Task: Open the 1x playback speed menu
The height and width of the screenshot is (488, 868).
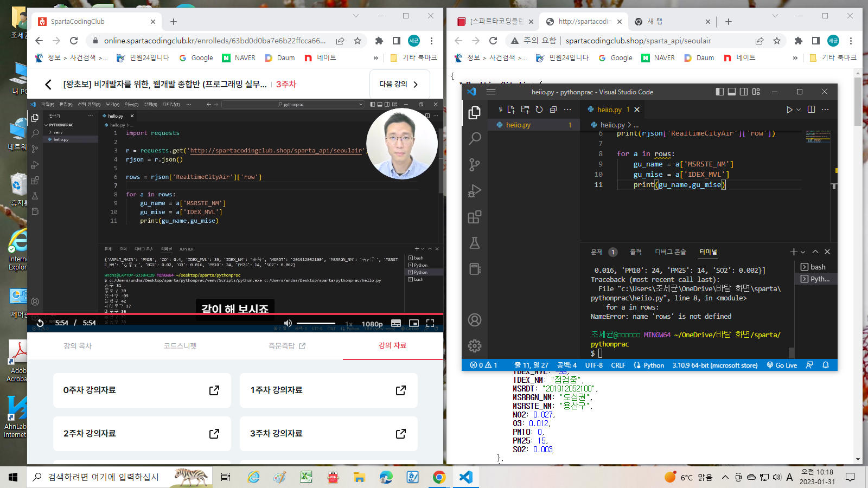Action: click(349, 324)
